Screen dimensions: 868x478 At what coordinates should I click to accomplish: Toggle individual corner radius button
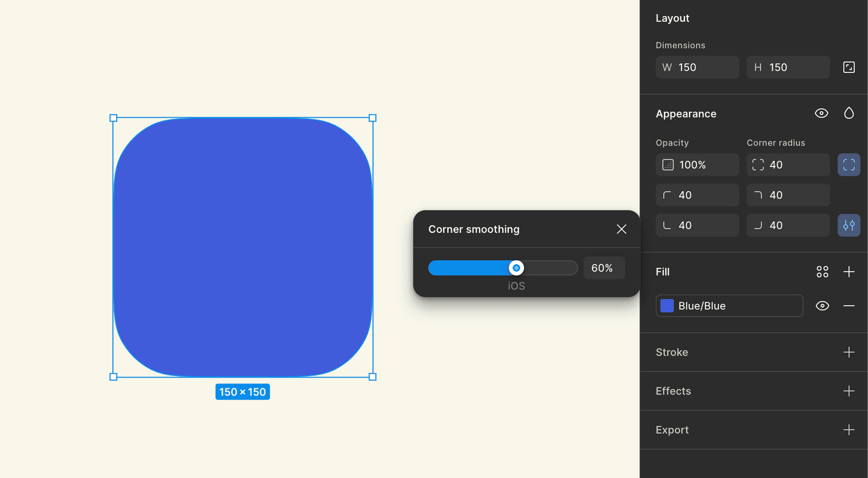pos(849,165)
